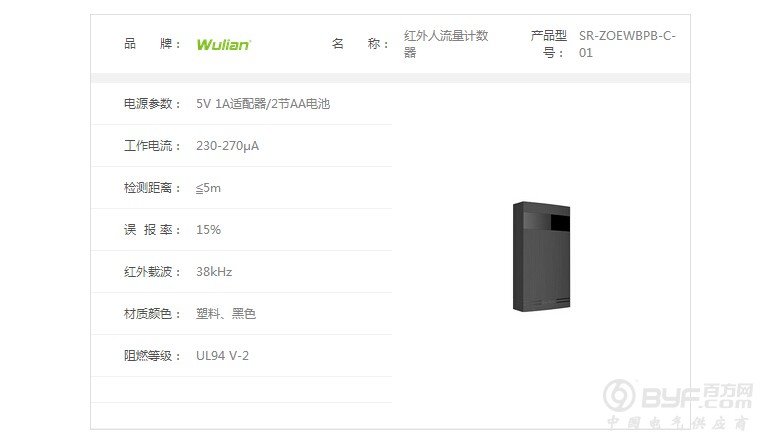Image resolution: width=763 pixels, height=441 pixels.
Task: Select the product model SR-ZOEWBPB-C-01 text
Action: pyautogui.click(x=627, y=44)
